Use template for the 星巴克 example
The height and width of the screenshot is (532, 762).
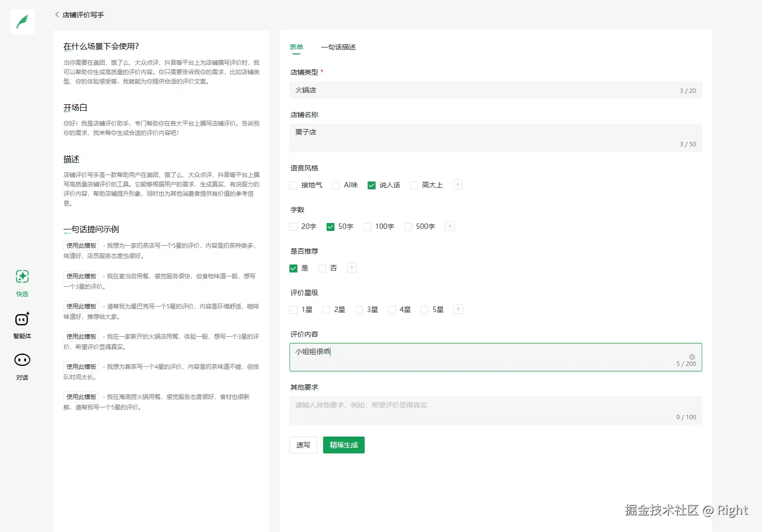82,306
